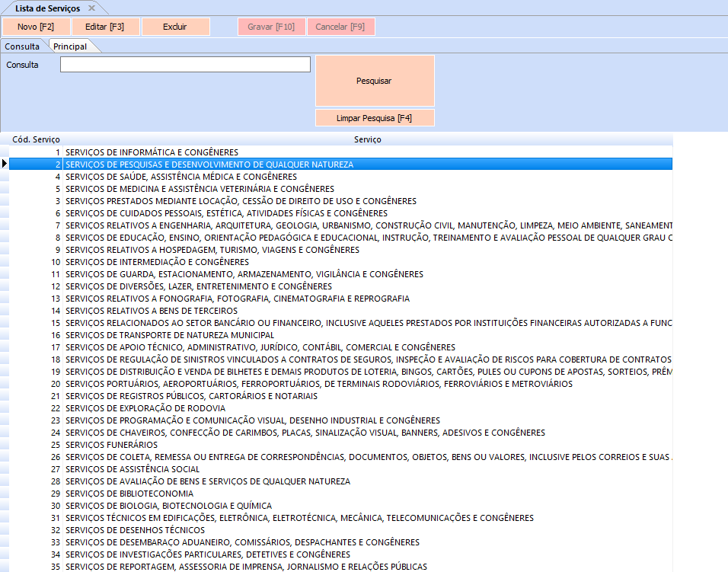Screen dimensions: 728x572
Task: Select row Serviços de Informática e Congêneres
Action: [x=152, y=152]
